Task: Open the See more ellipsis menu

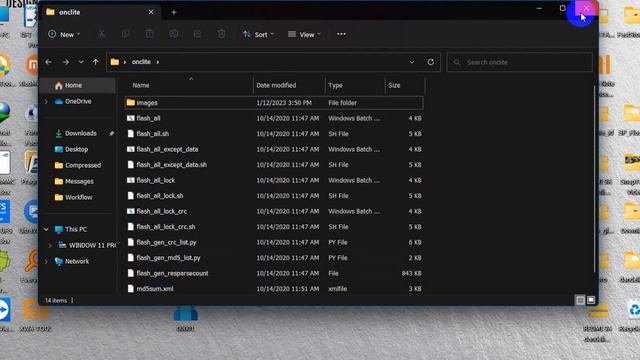Action: (341, 34)
